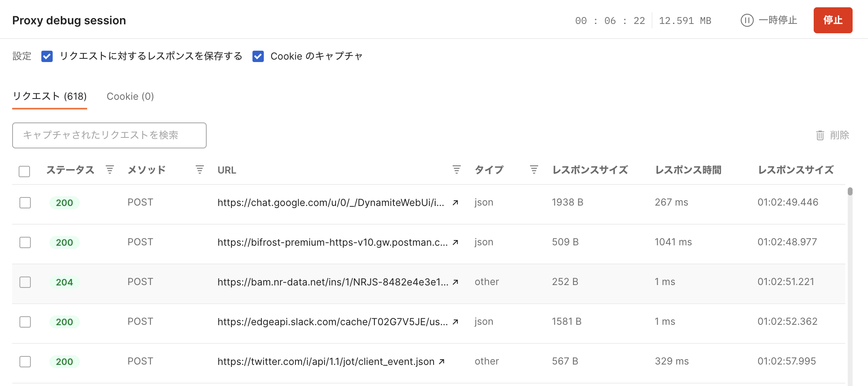868x386 pixels.
Task: Uncheck Cookie のキャプチャ
Action: click(x=258, y=56)
